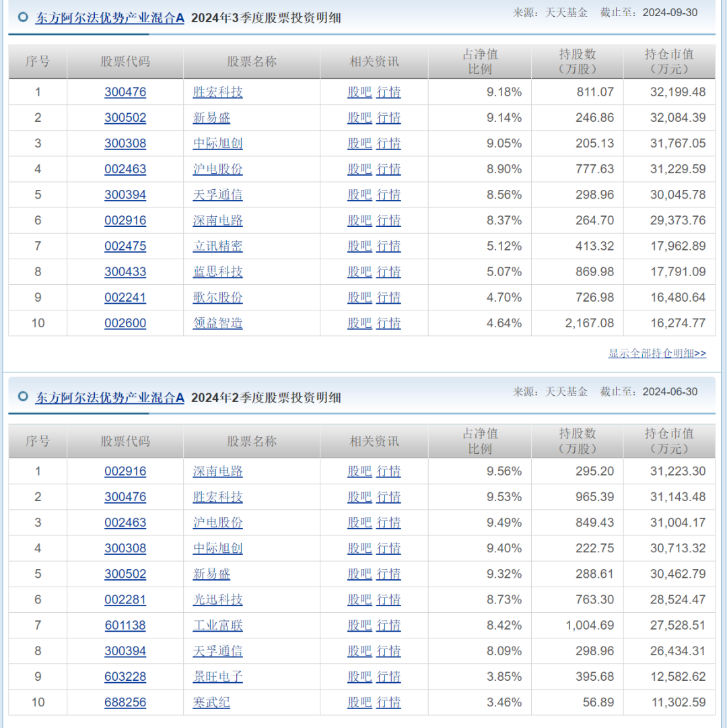
Task: Open 行情 for 景旺电子 row
Action: [x=388, y=676]
